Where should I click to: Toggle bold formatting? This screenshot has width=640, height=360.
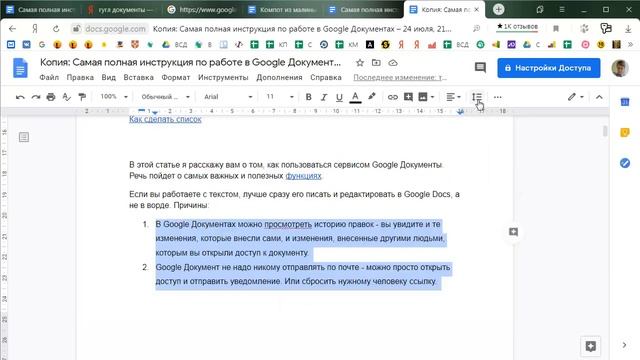click(x=309, y=97)
